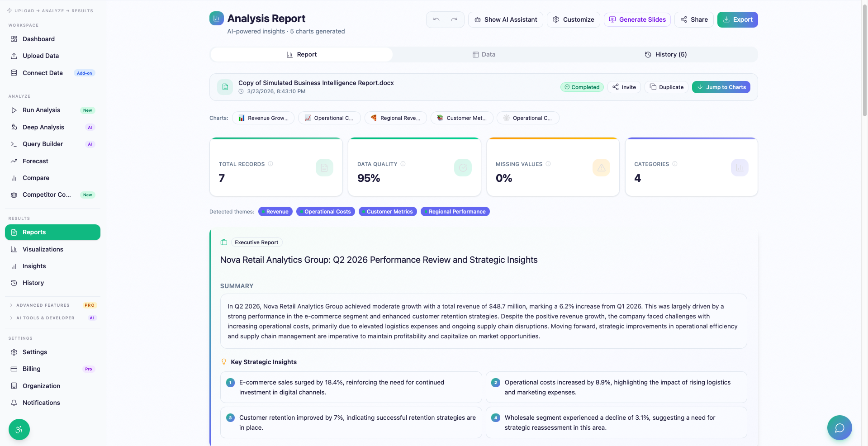The image size is (868, 446).
Task: Click Generate Slides button
Action: tap(637, 19)
